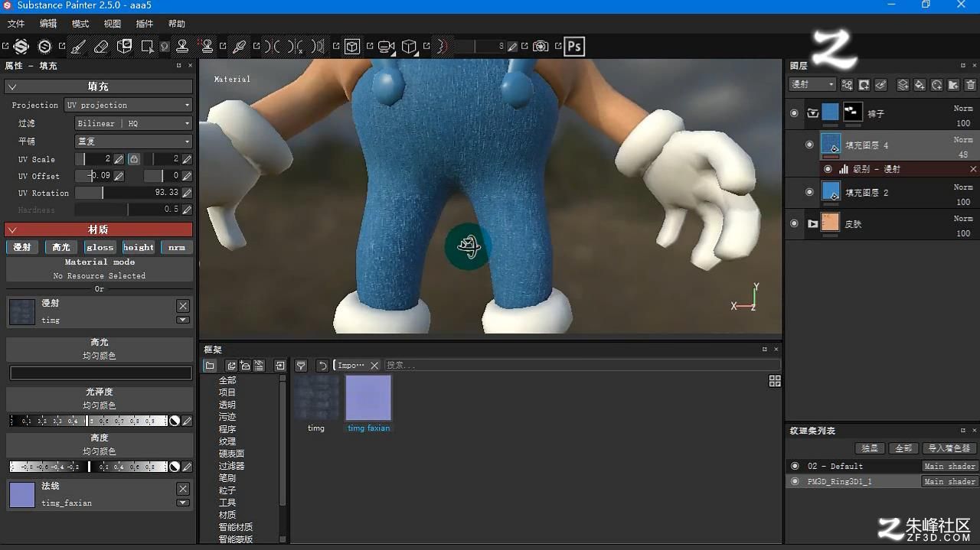Select the Polygon fill tool
Image resolution: width=980 pixels, height=550 pixels.
click(147, 47)
